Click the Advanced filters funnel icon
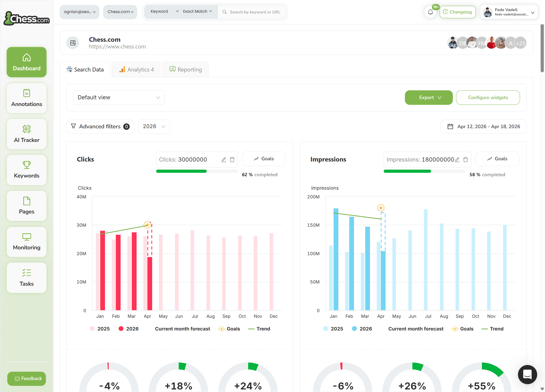Viewport: 545px width, 392px height. (x=73, y=126)
